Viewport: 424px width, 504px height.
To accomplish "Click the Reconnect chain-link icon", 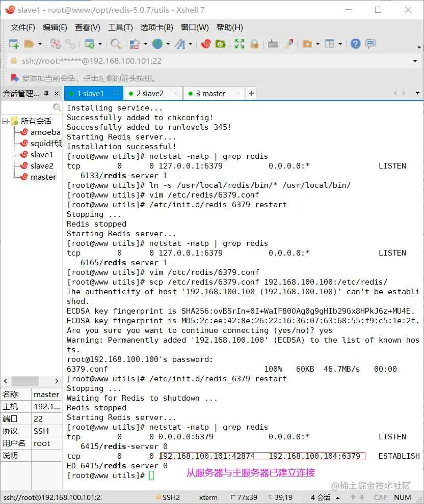I will click(x=70, y=44).
